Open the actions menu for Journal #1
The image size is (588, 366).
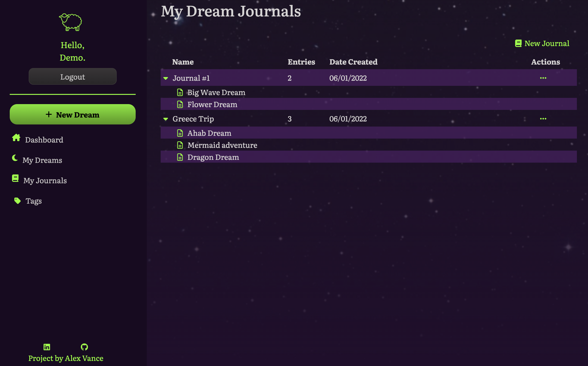[x=543, y=78]
